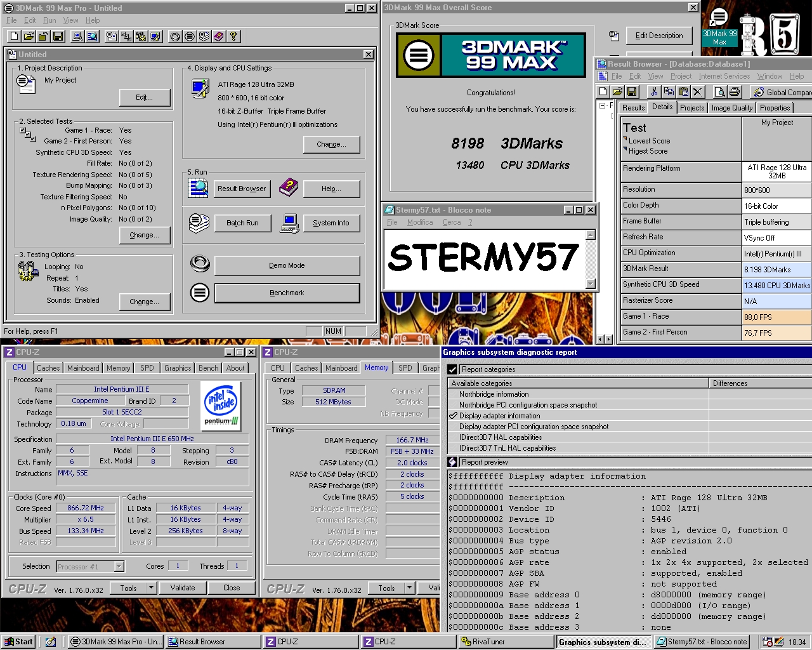Click the Start button on taskbar

point(18,642)
